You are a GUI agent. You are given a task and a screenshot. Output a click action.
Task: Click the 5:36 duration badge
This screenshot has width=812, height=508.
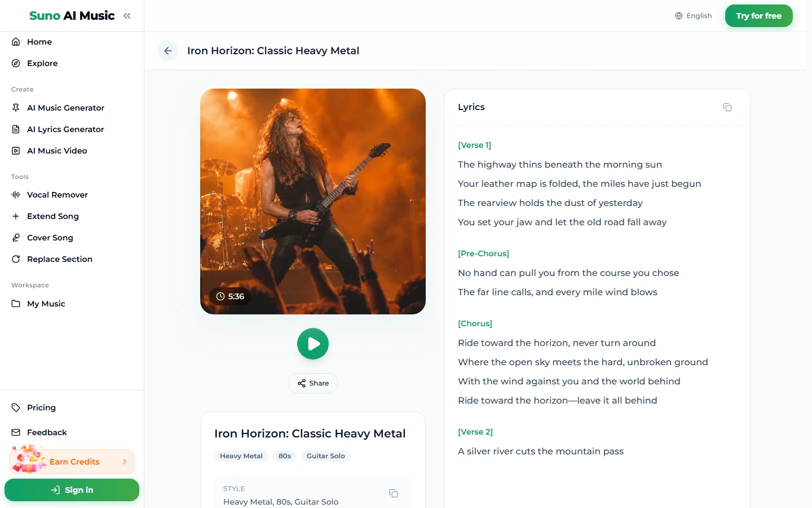click(230, 296)
